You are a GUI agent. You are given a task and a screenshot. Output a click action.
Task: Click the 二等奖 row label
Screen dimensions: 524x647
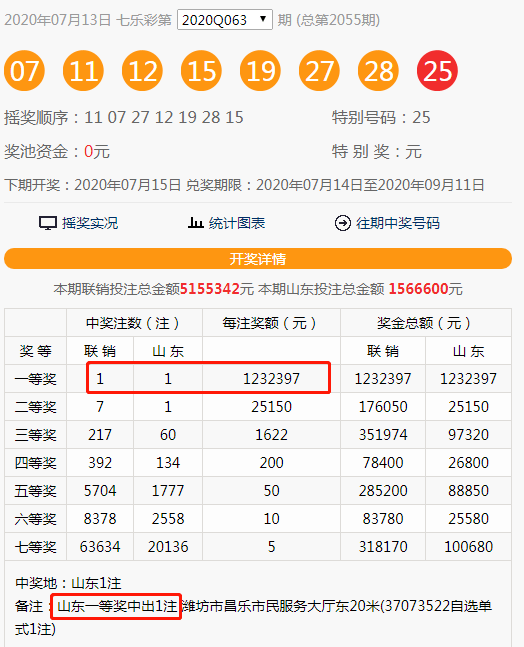[x=35, y=407]
